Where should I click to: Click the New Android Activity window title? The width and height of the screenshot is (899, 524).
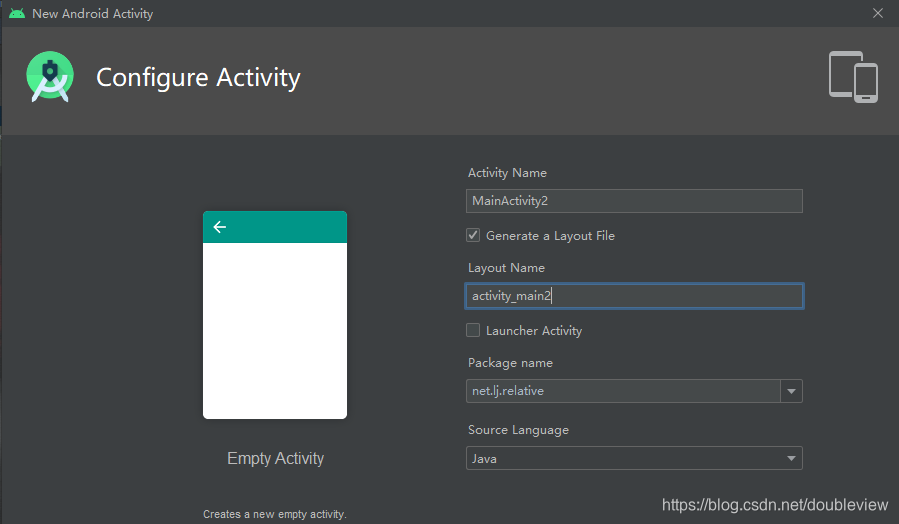point(92,13)
